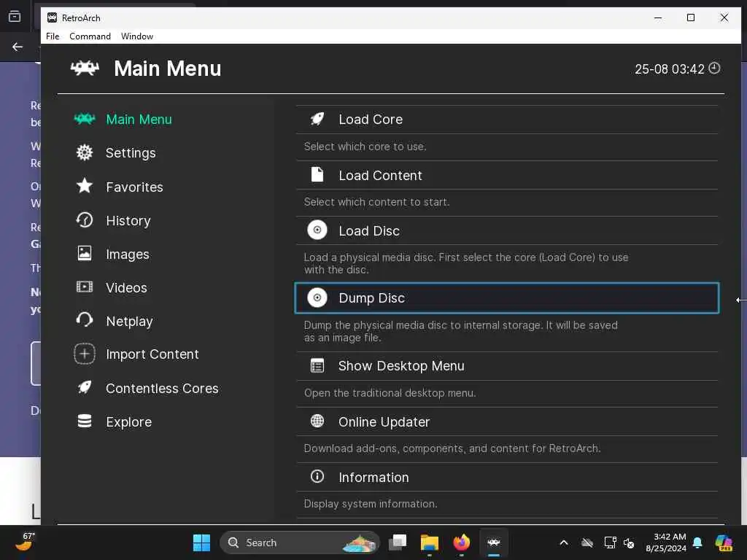Image resolution: width=747 pixels, height=560 pixels.
Task: Open File Explorer from the taskbar
Action: [x=429, y=542]
